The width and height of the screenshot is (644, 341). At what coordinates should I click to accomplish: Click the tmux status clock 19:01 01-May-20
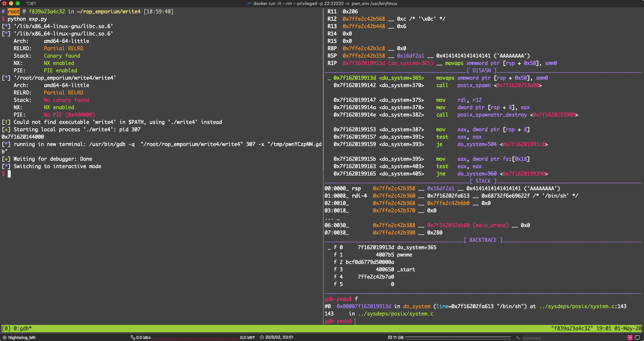pyautogui.click(x=619, y=329)
